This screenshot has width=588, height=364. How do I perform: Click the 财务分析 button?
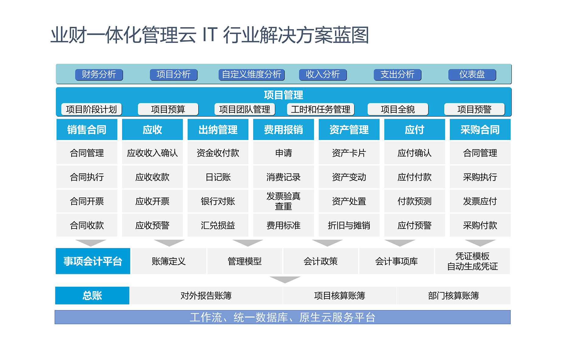(99, 75)
